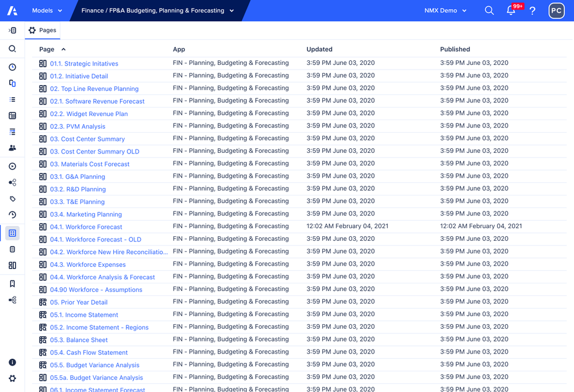Open the settings gear at sidebar bottom
The image size is (574, 392).
[11, 378]
